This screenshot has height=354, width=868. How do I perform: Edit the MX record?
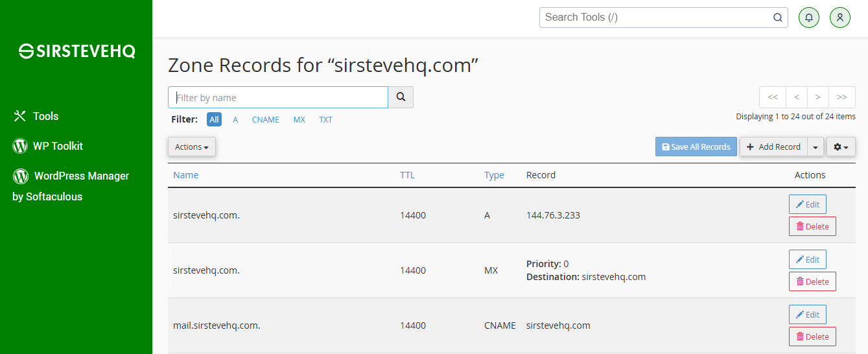(807, 259)
